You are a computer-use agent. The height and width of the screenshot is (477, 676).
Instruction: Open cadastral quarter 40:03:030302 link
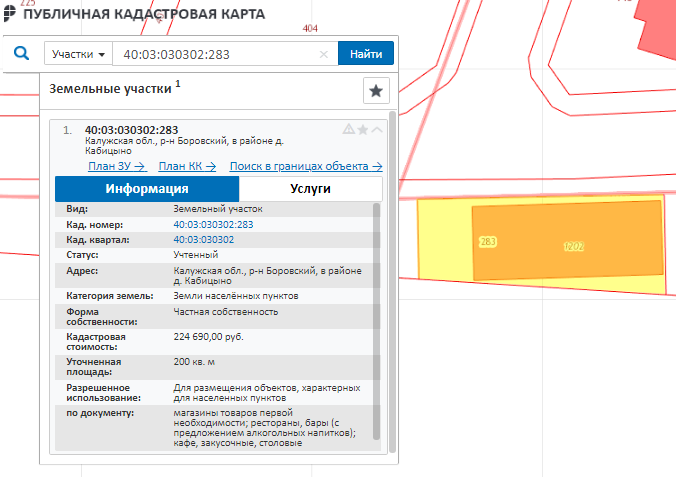coord(203,240)
